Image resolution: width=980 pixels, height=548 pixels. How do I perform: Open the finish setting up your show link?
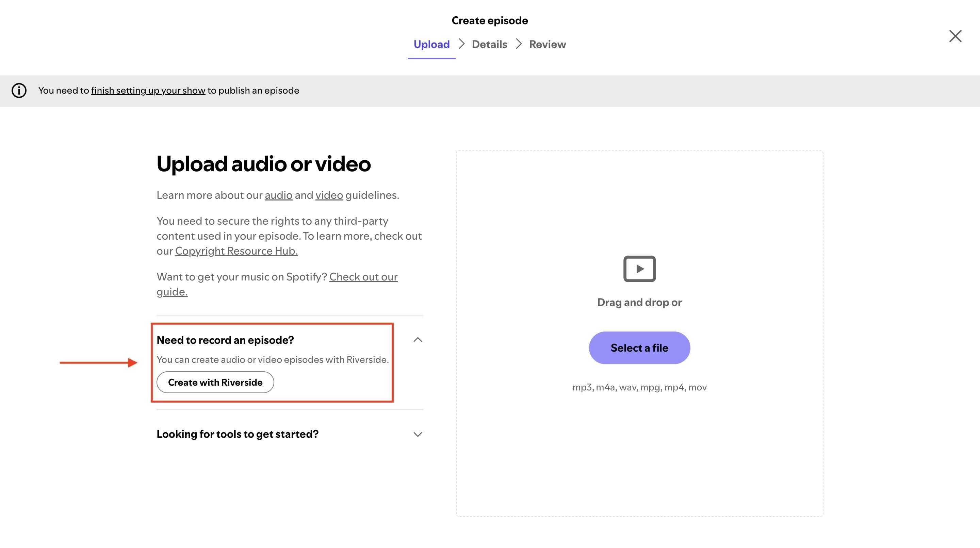point(148,91)
